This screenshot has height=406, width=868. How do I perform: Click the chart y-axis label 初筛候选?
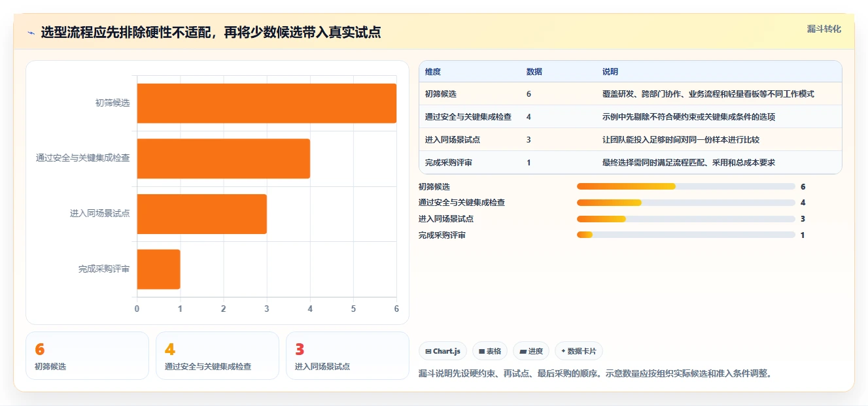click(x=113, y=103)
